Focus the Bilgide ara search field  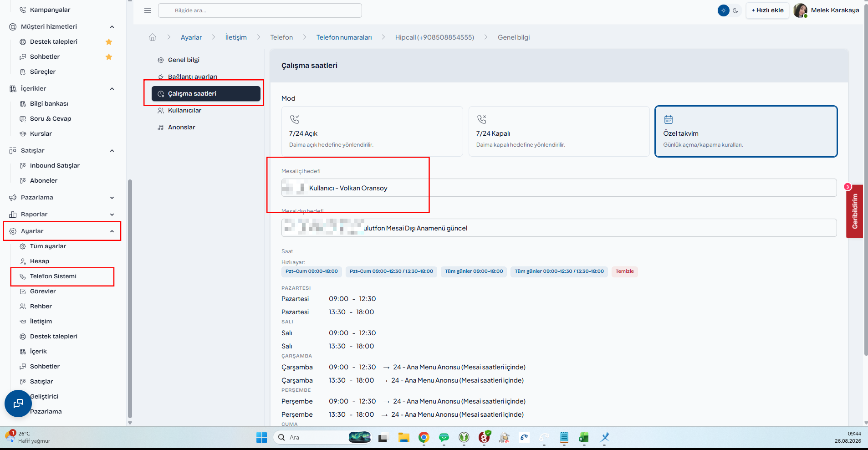260,10
